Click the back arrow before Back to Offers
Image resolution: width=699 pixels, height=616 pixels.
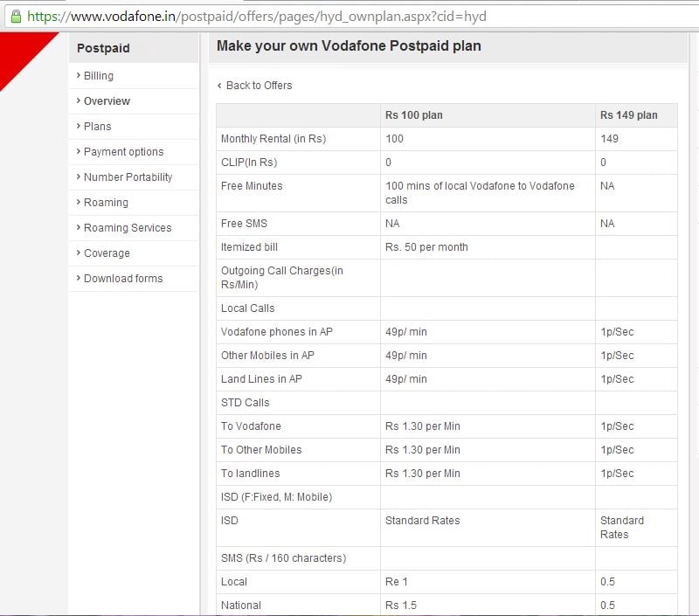point(219,86)
